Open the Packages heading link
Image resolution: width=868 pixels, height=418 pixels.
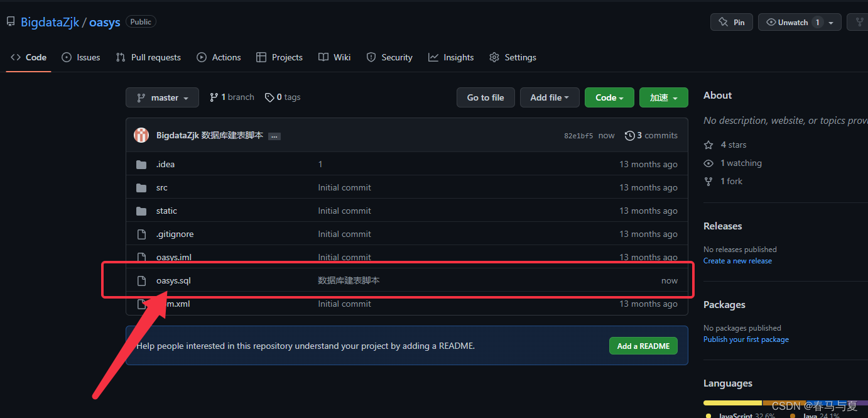tap(724, 305)
